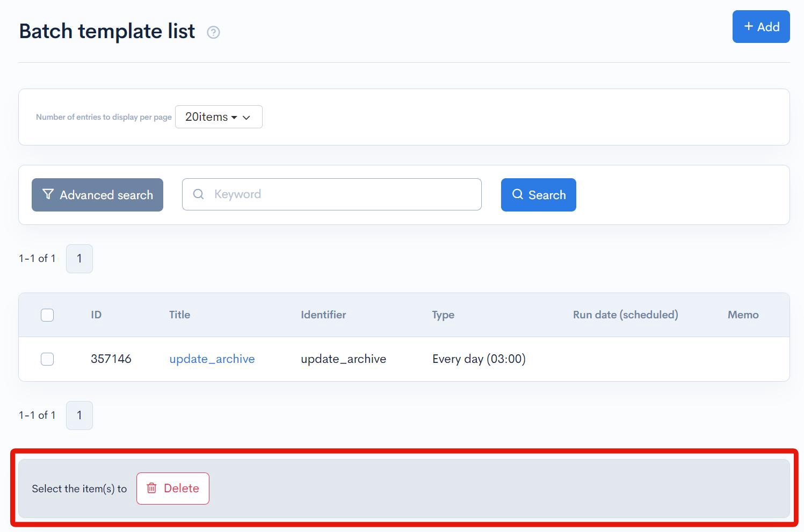Click the down chevron on items-per-page selector
This screenshot has width=804, height=532.
[x=247, y=116]
